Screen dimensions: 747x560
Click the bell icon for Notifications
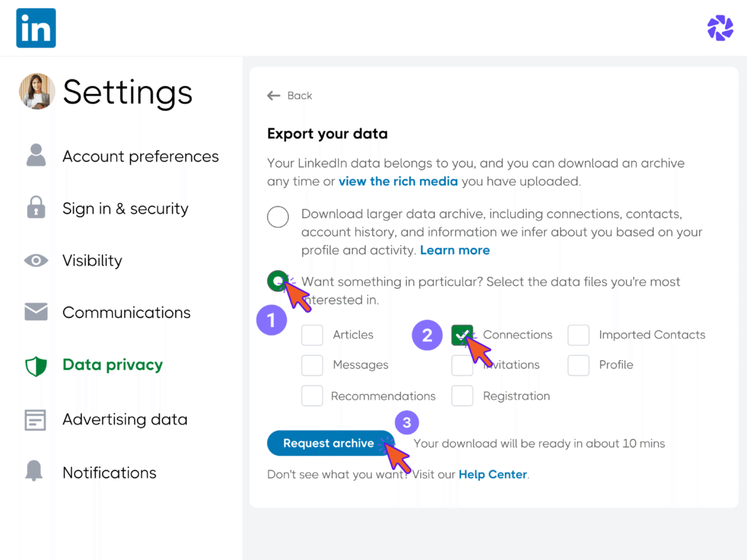[36, 472]
